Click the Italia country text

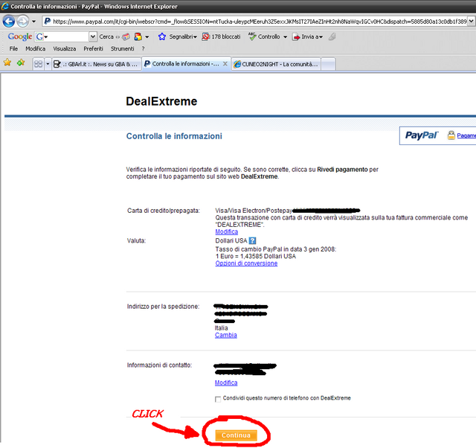pos(222,328)
